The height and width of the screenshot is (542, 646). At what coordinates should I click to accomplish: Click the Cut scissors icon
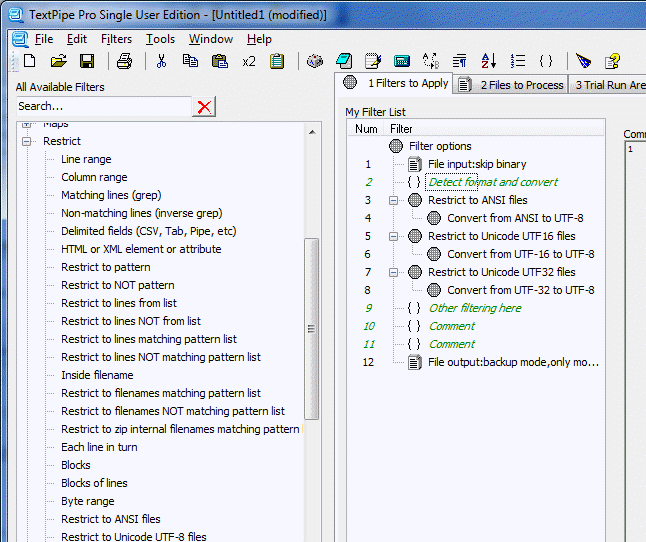pyautogui.click(x=160, y=62)
